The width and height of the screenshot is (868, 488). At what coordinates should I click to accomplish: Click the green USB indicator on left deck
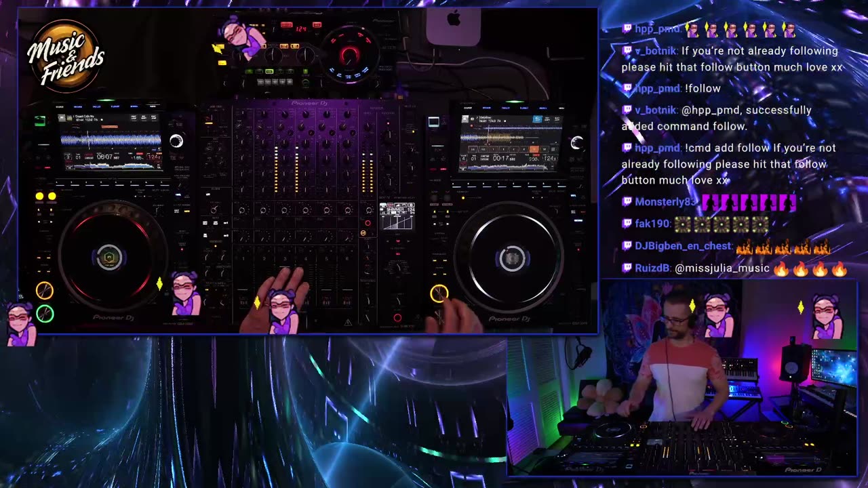(x=40, y=121)
